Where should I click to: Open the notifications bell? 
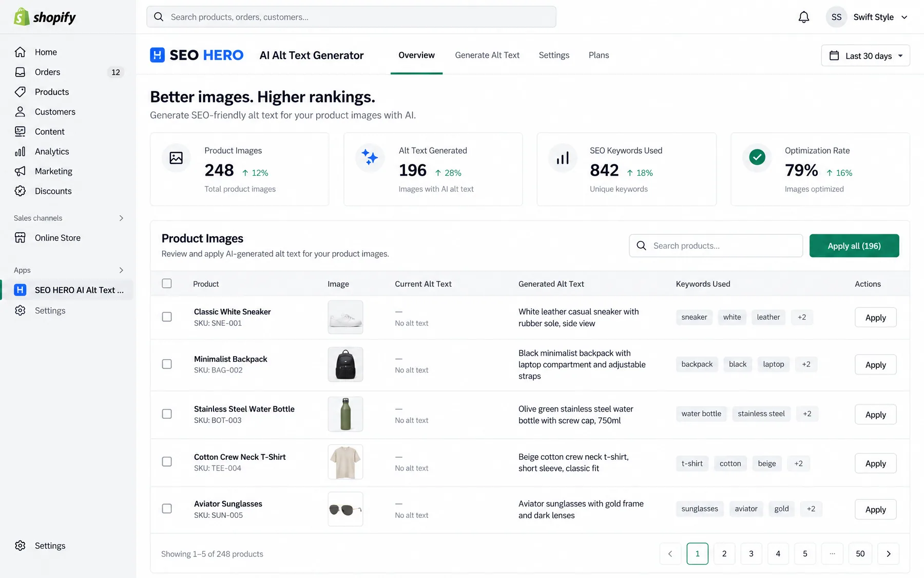pos(804,17)
